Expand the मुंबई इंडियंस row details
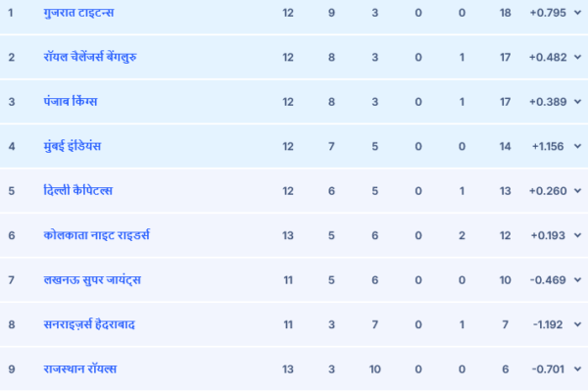Viewport: 588px width, 392px height. 577,146
